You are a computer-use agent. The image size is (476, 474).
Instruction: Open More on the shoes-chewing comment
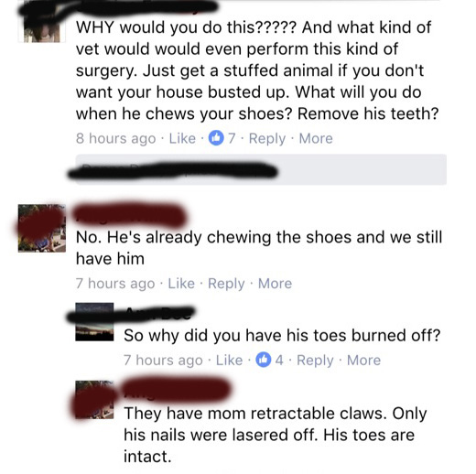point(275,284)
